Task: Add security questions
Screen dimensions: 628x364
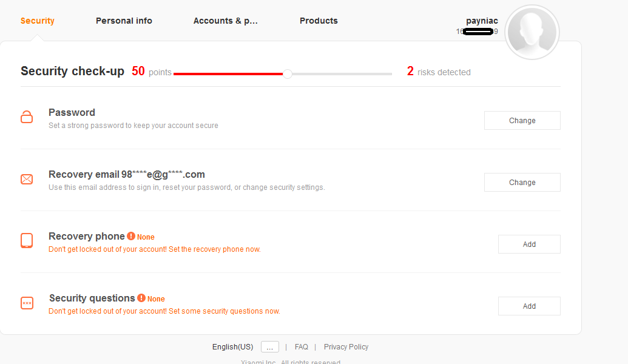Action: click(529, 306)
